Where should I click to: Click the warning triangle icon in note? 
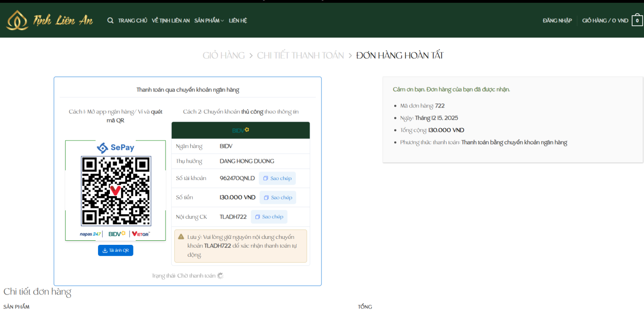[181, 237]
